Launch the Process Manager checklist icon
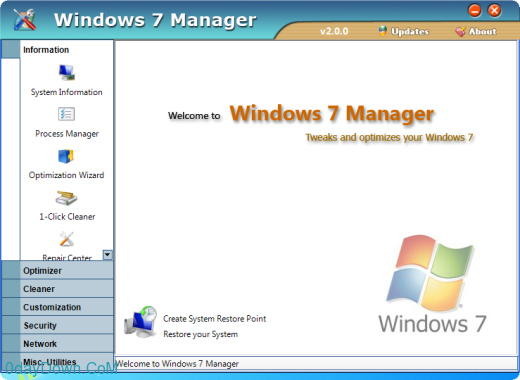Screen dimensions: 520x380 66,114
